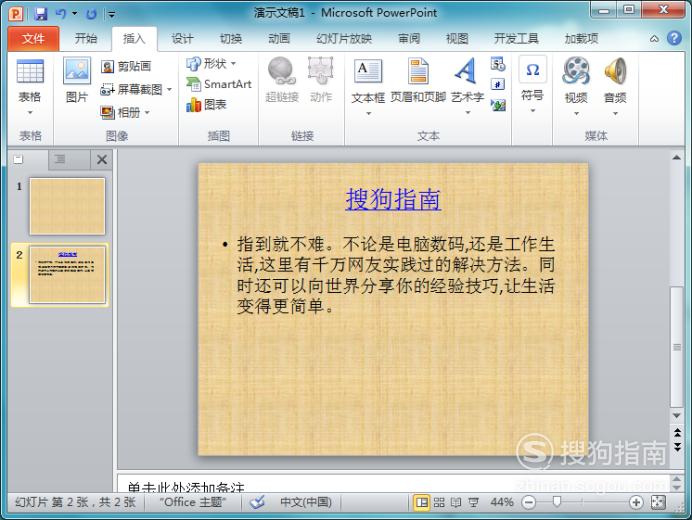
Task: Click the 超链接 (Hyperlink) globe icon
Action: tap(282, 72)
